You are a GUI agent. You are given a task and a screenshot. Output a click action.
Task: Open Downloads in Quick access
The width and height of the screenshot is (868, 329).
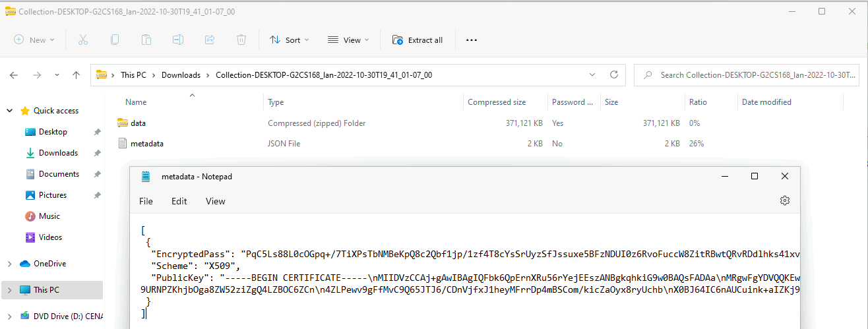58,153
